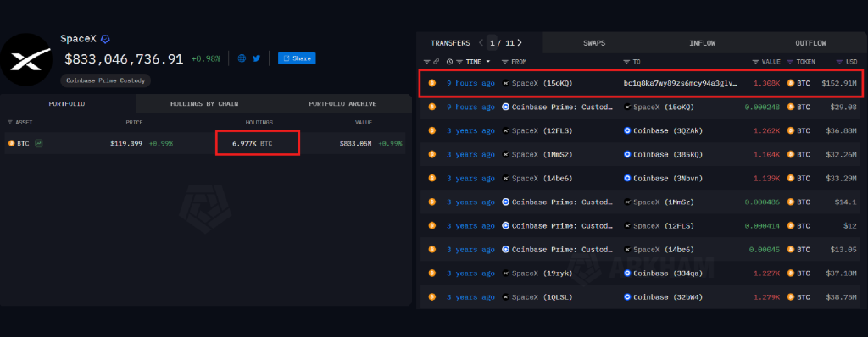Open the bc1q8ka7wy89zs6mcy94a3glv recipient address

[681, 84]
